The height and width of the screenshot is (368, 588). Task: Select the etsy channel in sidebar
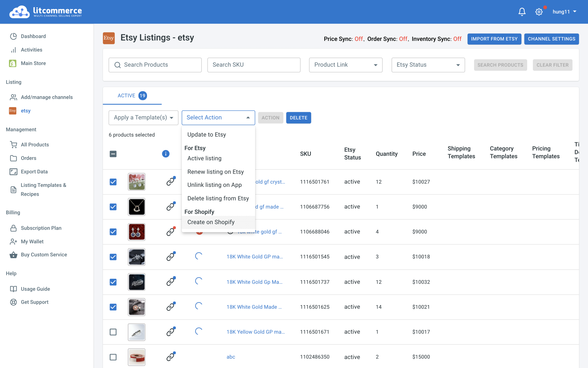click(x=26, y=111)
